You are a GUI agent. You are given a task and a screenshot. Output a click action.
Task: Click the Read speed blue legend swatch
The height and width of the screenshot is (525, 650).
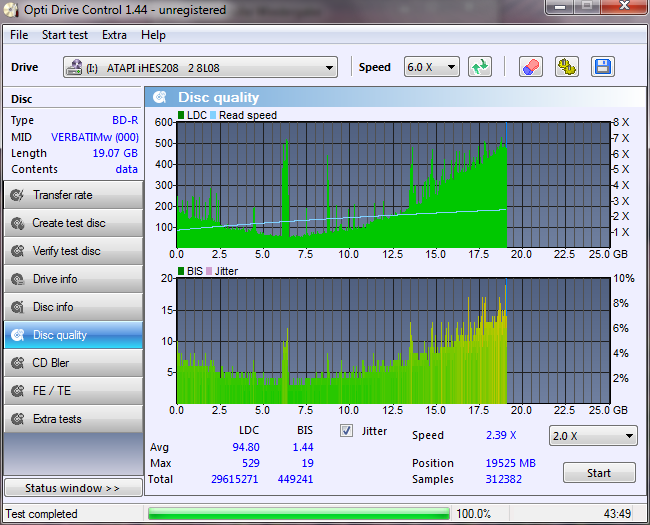213,115
